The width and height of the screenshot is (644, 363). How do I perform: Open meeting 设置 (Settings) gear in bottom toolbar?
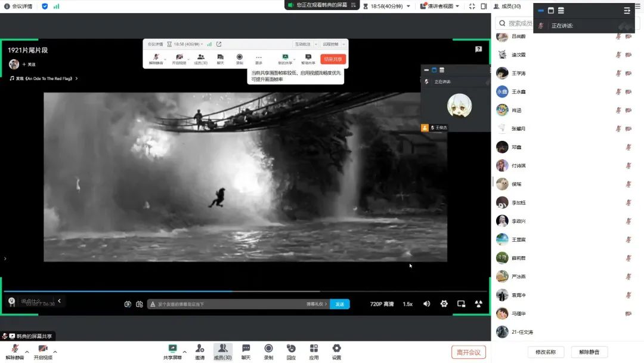click(336, 349)
